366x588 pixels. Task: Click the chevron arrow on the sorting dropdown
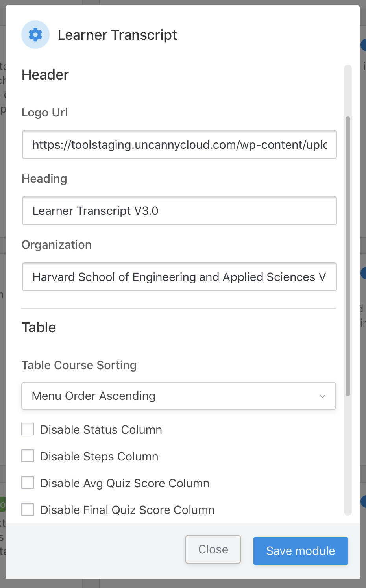pos(322,396)
